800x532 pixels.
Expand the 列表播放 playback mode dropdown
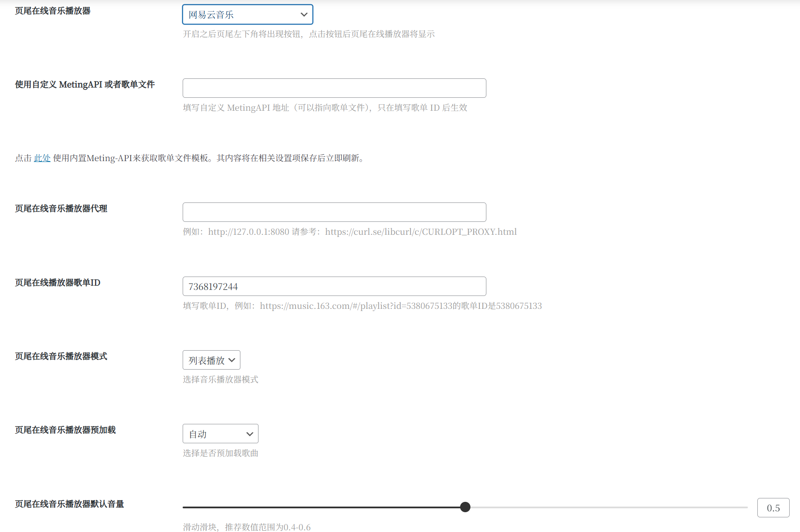[211, 360]
